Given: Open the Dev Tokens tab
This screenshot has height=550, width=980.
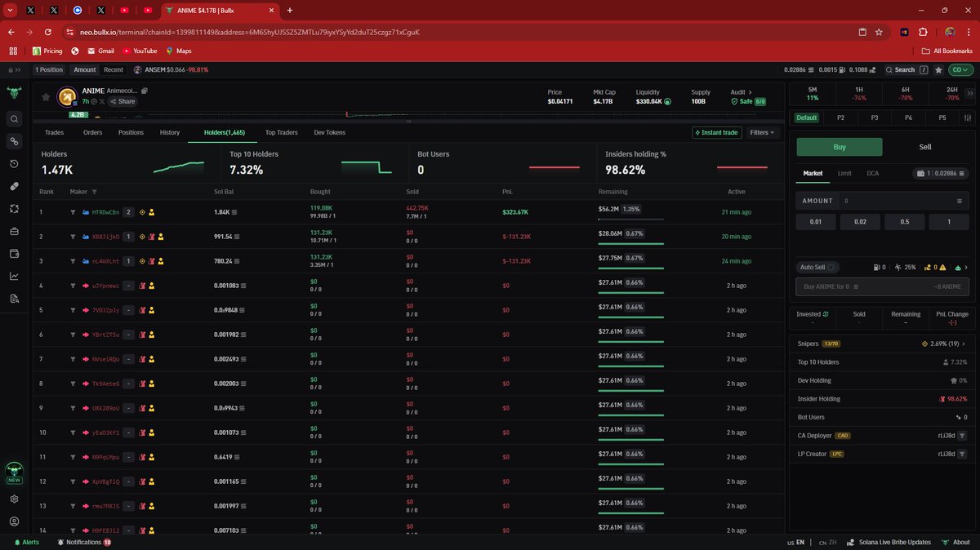Looking at the screenshot, I should [x=330, y=132].
